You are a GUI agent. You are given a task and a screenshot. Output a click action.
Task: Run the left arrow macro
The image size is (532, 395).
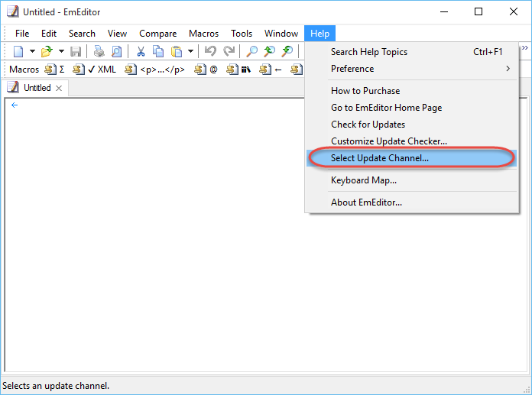click(271, 70)
